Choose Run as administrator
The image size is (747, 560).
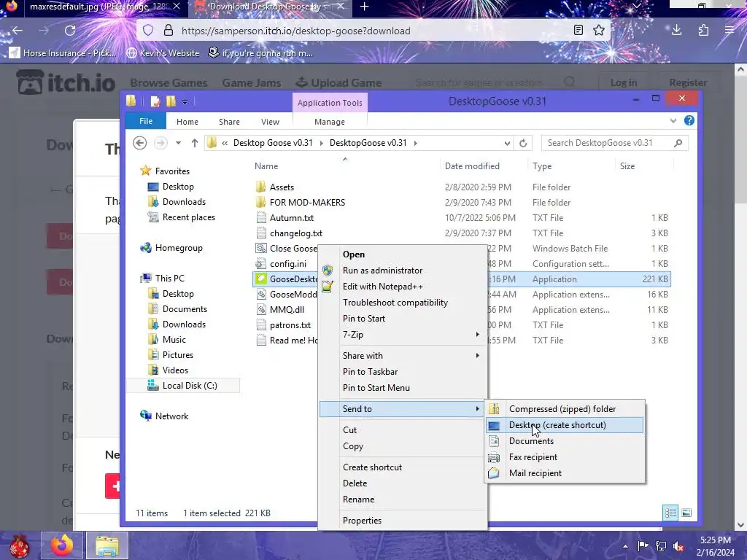[x=403, y=271]
